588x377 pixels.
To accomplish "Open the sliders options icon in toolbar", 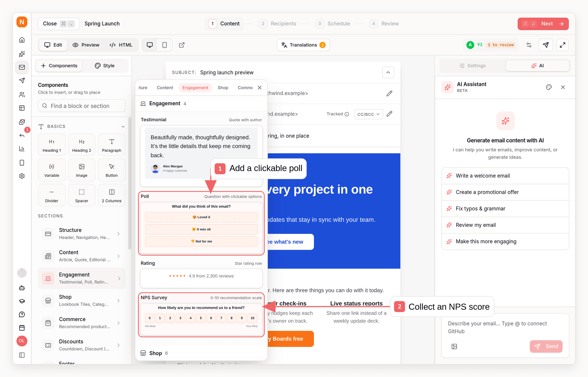I will 529,45.
